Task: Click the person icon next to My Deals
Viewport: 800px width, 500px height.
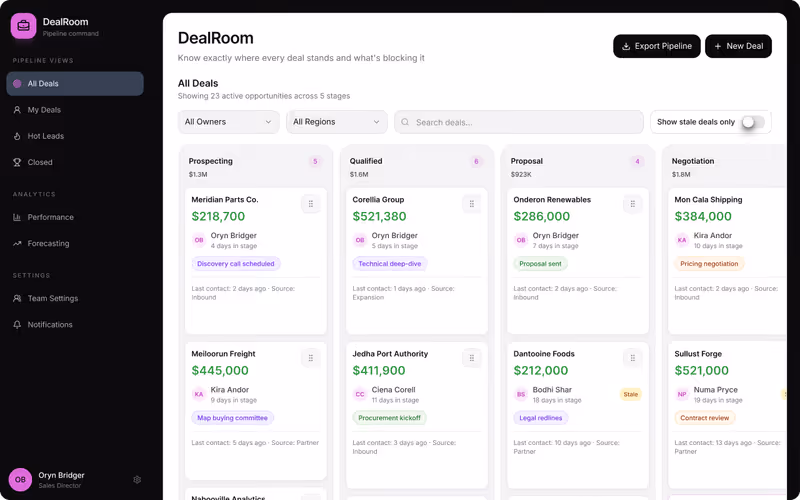Action: click(17, 110)
